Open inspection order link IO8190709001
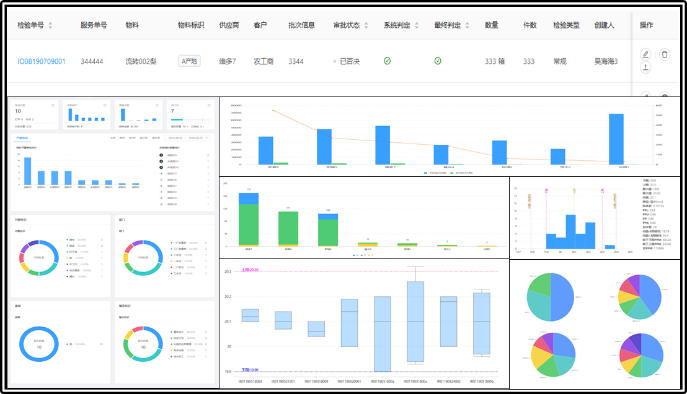The width and height of the screenshot is (687, 394). point(42,61)
